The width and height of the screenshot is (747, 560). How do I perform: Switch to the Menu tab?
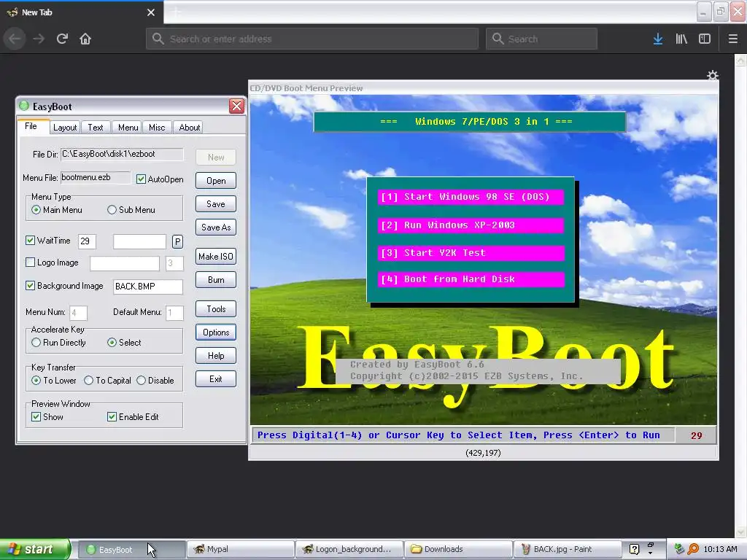coord(128,127)
